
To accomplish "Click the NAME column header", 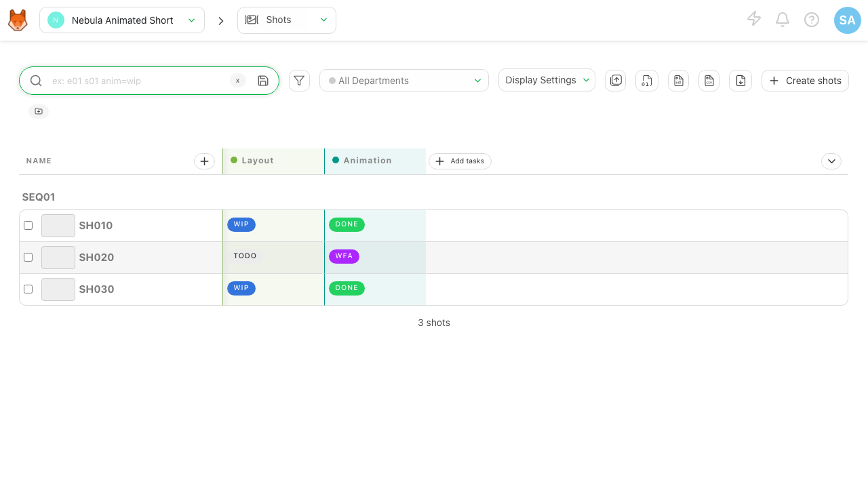I will tap(39, 161).
